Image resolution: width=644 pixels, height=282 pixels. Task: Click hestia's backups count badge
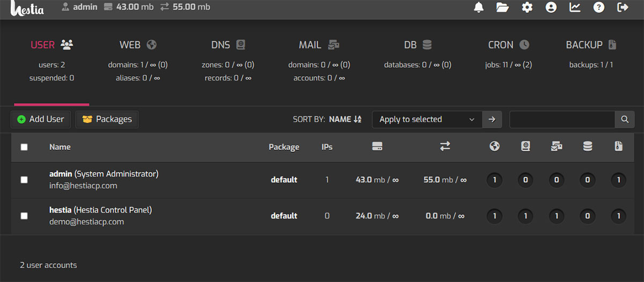click(x=619, y=216)
